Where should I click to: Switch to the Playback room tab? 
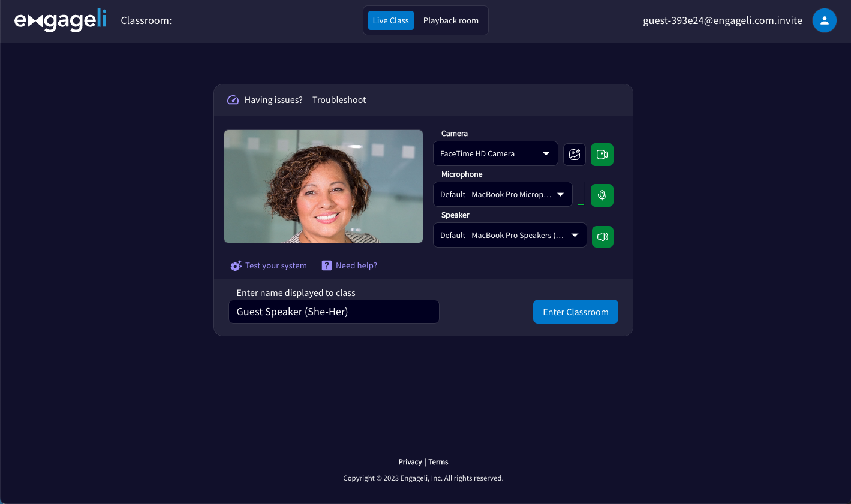coord(451,20)
